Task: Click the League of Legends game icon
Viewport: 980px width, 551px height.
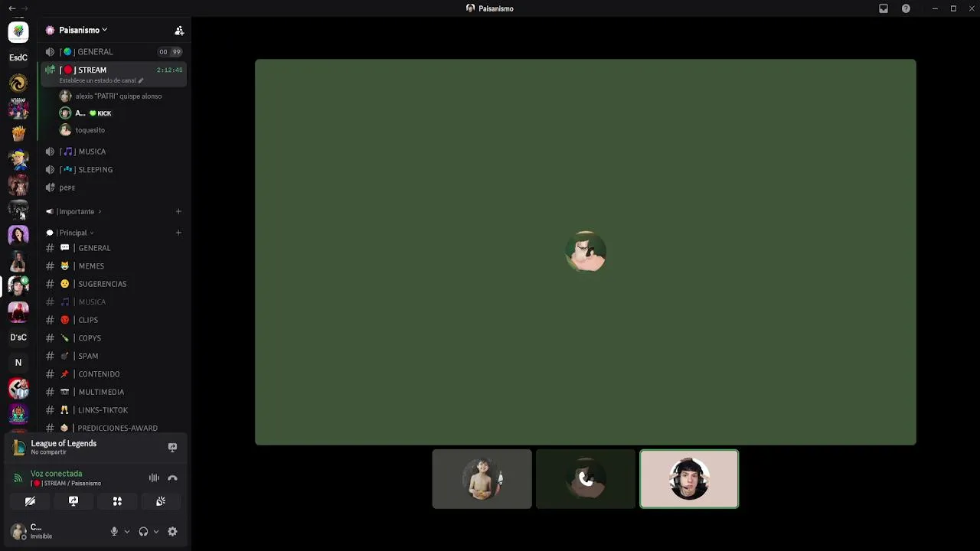Action: [19, 448]
